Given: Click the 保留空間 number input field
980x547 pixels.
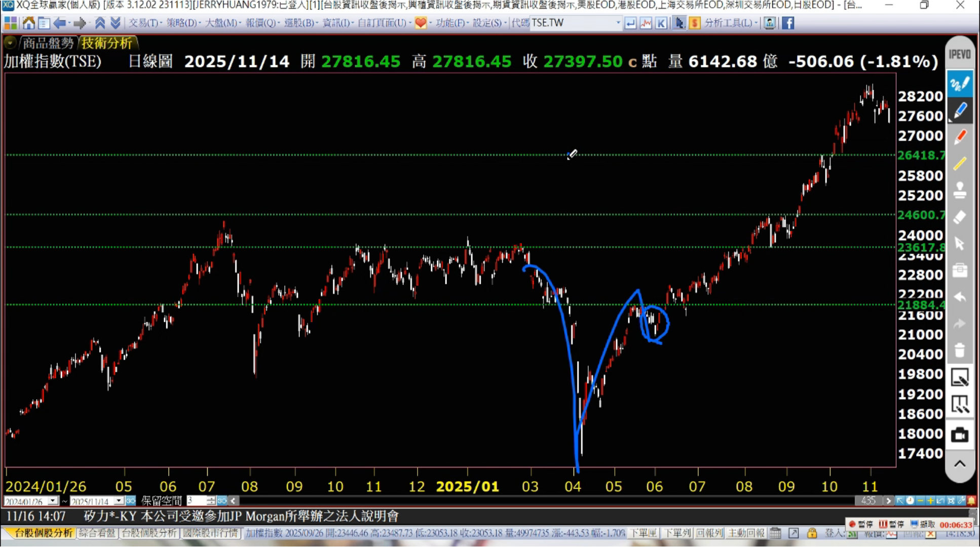Looking at the screenshot, I should click(197, 501).
